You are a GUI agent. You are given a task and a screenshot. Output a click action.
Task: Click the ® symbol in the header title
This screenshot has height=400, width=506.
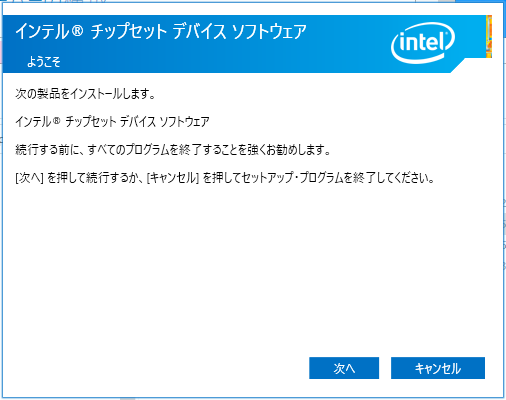[77, 32]
